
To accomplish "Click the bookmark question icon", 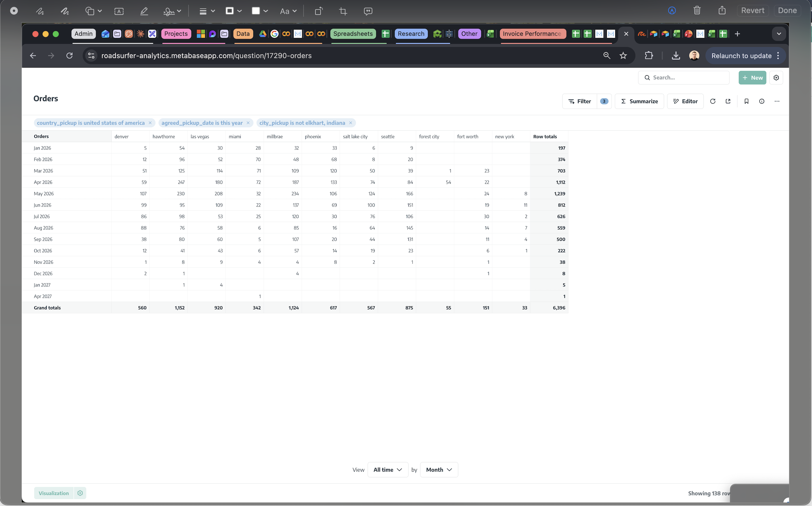I will point(746,101).
